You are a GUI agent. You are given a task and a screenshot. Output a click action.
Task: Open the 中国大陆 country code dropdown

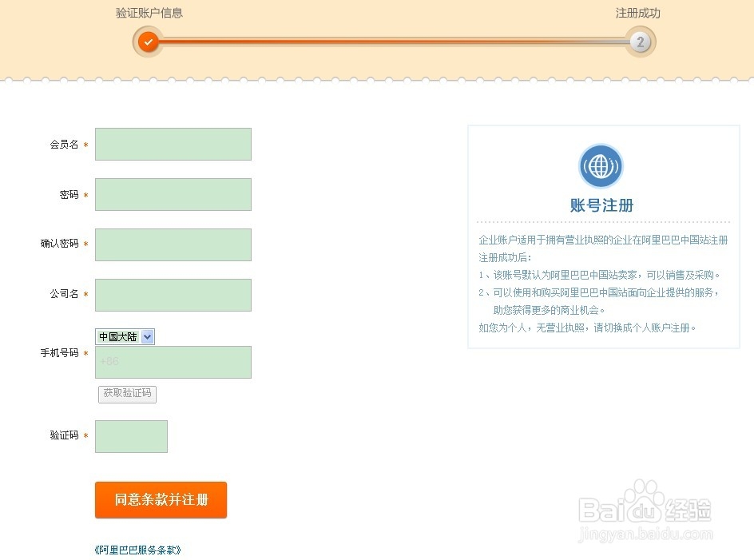click(x=124, y=336)
